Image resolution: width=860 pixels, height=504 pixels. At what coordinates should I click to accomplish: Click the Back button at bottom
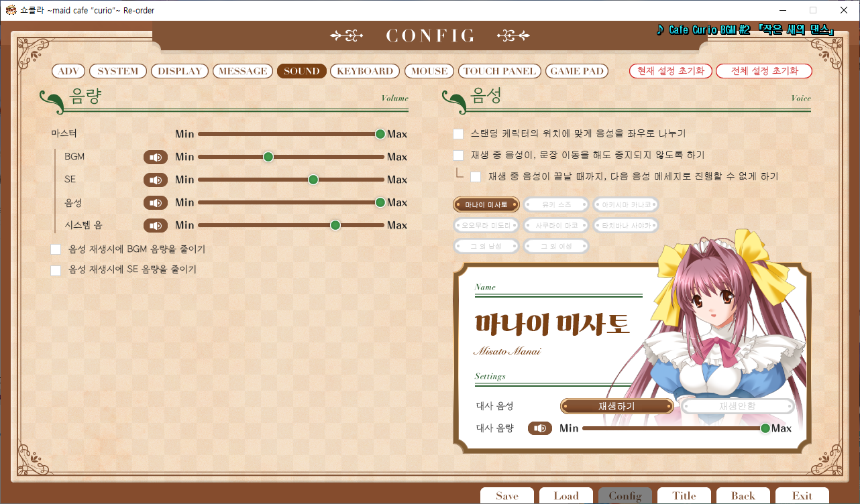[x=743, y=496]
